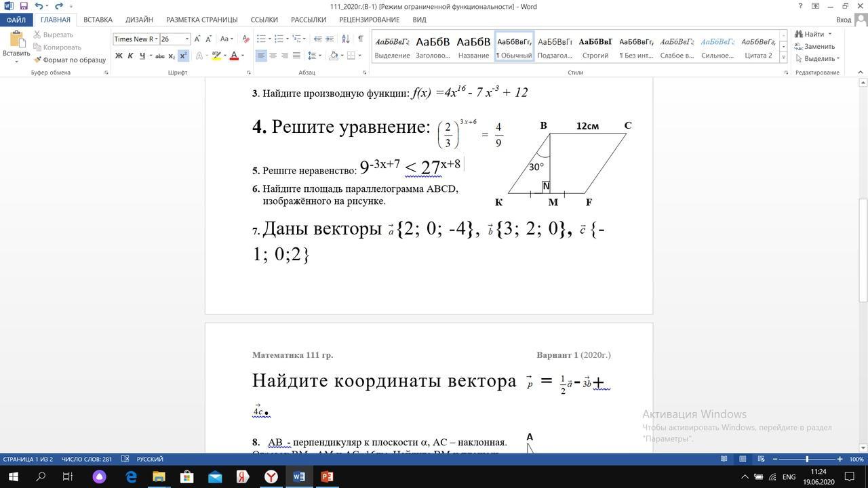This screenshot has width=868, height=488.
Task: Apply the Строгий style
Action: (595, 46)
